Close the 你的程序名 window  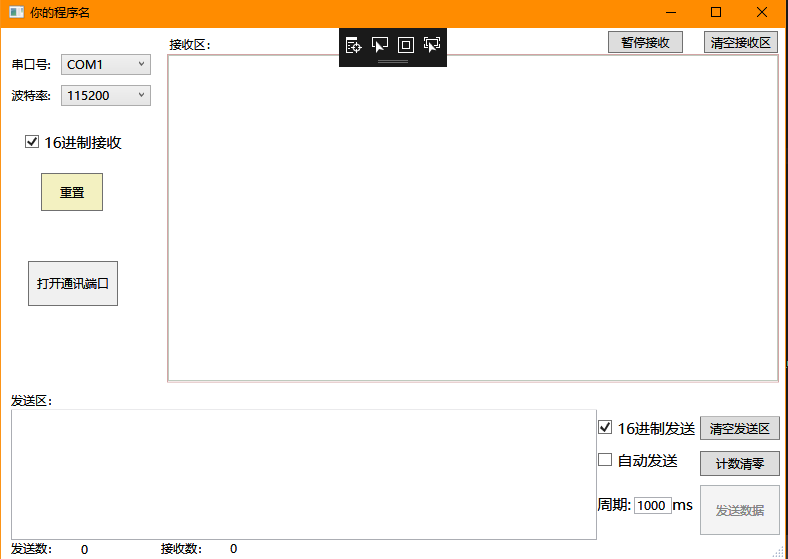762,12
